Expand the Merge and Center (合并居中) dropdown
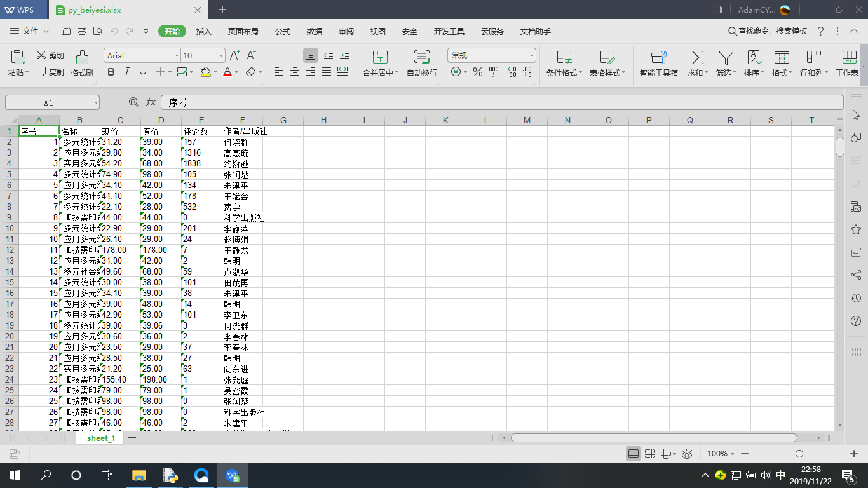The height and width of the screenshot is (488, 868). (397, 73)
